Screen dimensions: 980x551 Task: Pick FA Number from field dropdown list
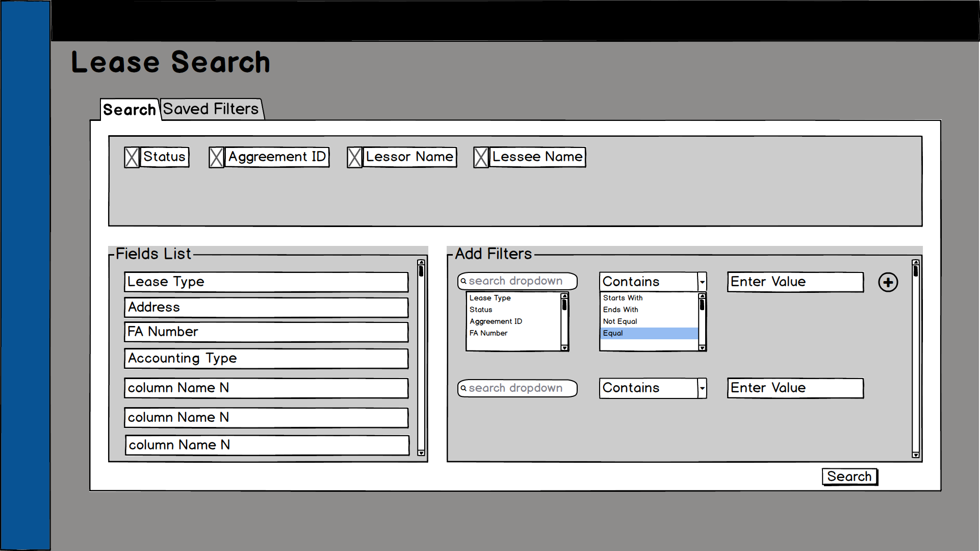click(488, 333)
